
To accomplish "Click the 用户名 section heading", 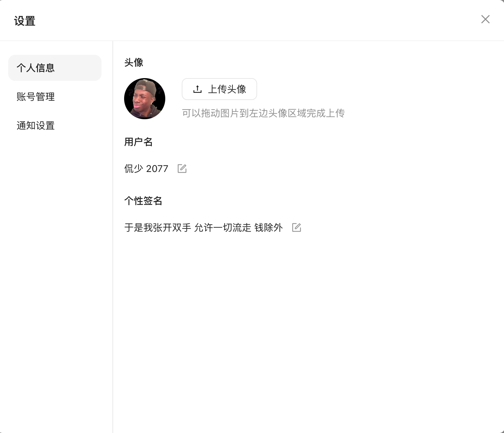I will pos(139,142).
